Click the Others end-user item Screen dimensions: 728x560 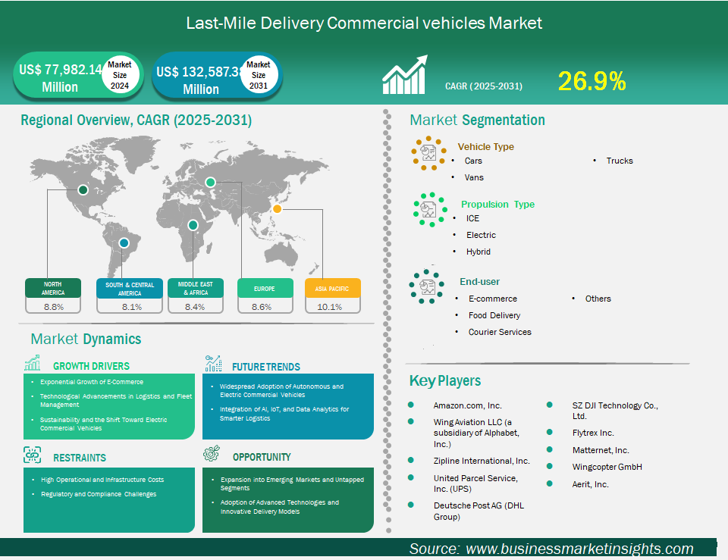(598, 299)
